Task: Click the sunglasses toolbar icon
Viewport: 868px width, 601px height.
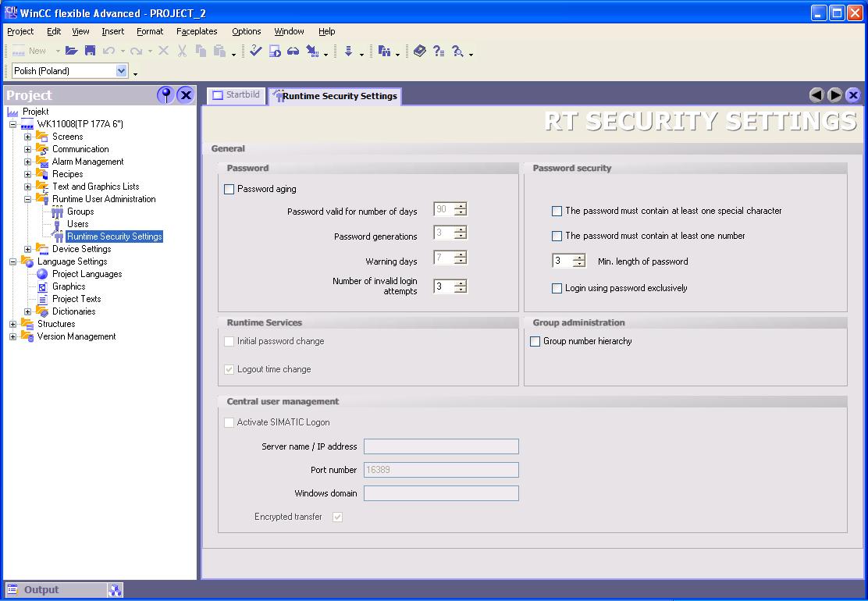Action: click(293, 51)
